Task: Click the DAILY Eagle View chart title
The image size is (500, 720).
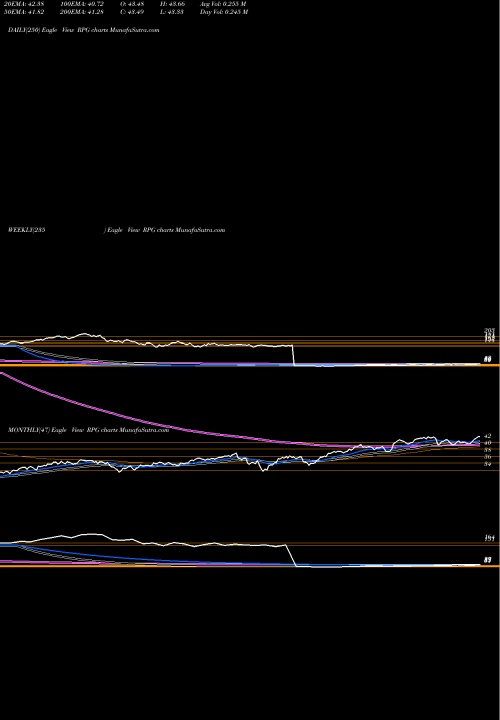Action: coord(84,30)
